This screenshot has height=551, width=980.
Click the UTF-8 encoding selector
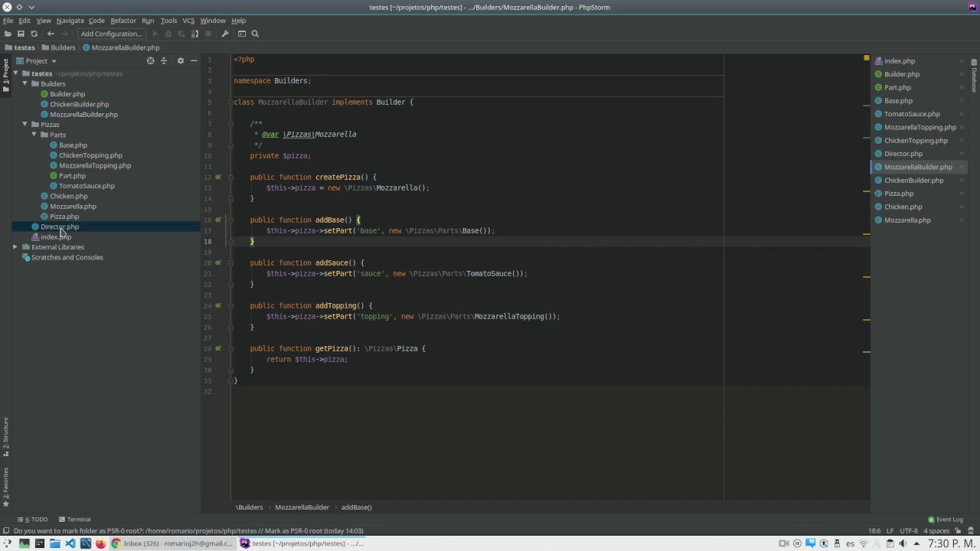tap(909, 530)
